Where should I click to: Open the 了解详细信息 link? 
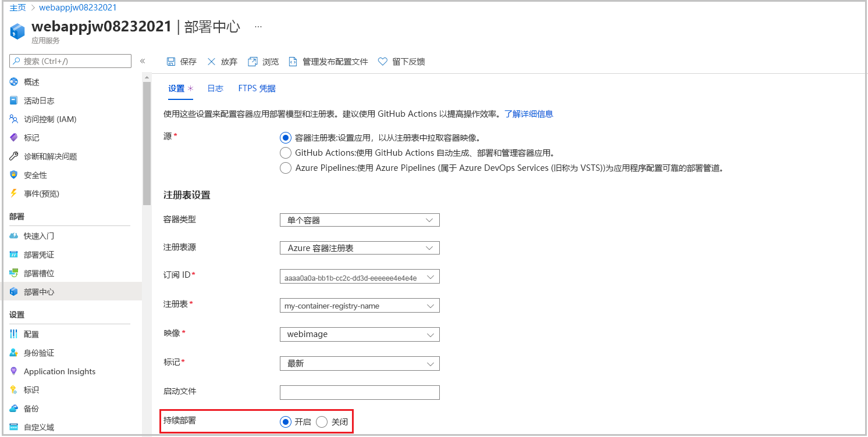tap(528, 114)
